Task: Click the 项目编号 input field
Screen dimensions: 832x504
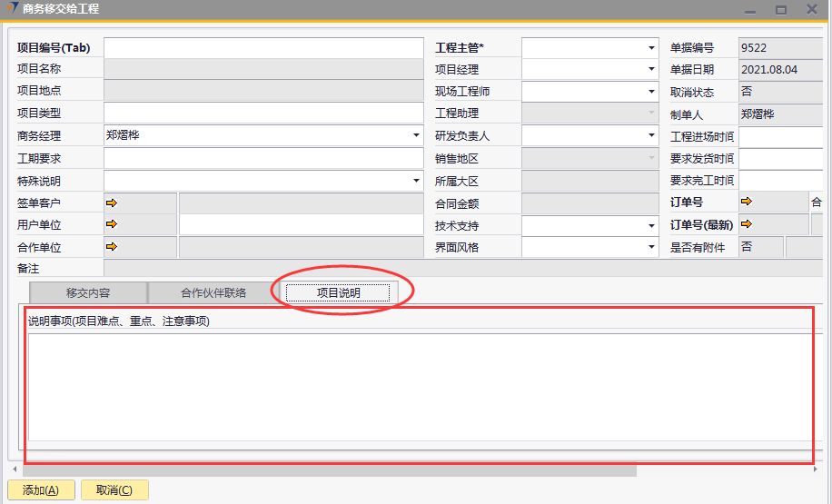Action: [x=263, y=48]
